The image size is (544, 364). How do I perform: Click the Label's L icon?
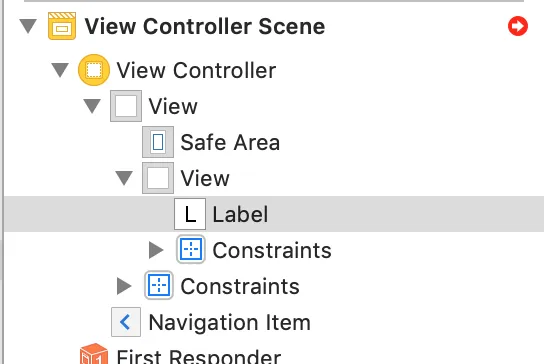(190, 214)
